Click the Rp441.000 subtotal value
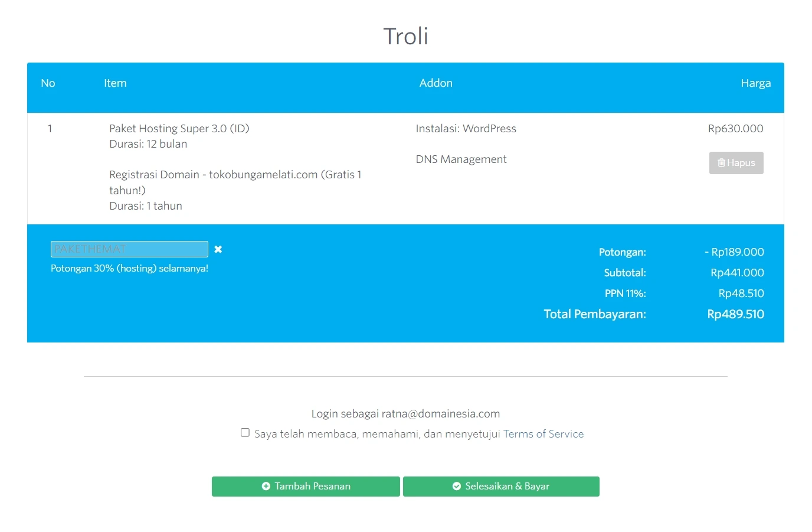 coord(737,273)
